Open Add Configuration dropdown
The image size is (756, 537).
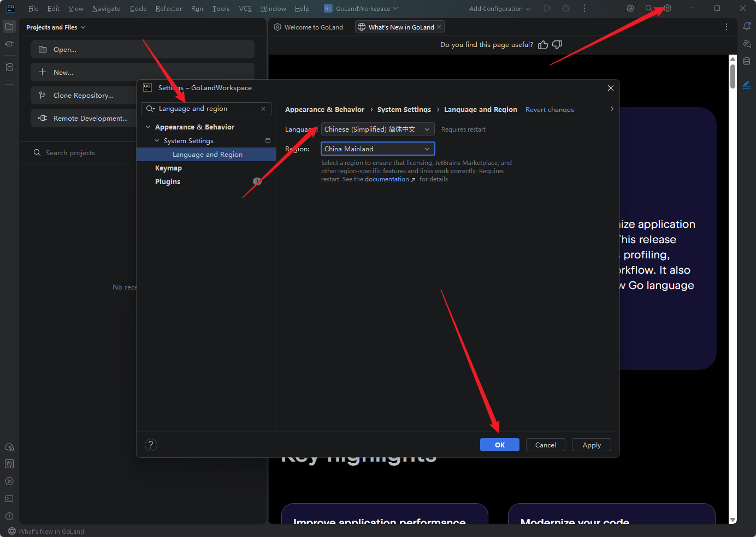pyautogui.click(x=500, y=9)
